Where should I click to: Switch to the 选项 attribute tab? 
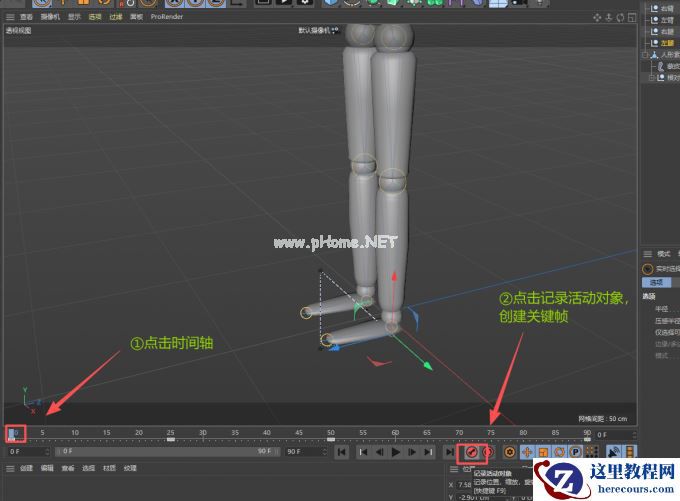coord(656,282)
